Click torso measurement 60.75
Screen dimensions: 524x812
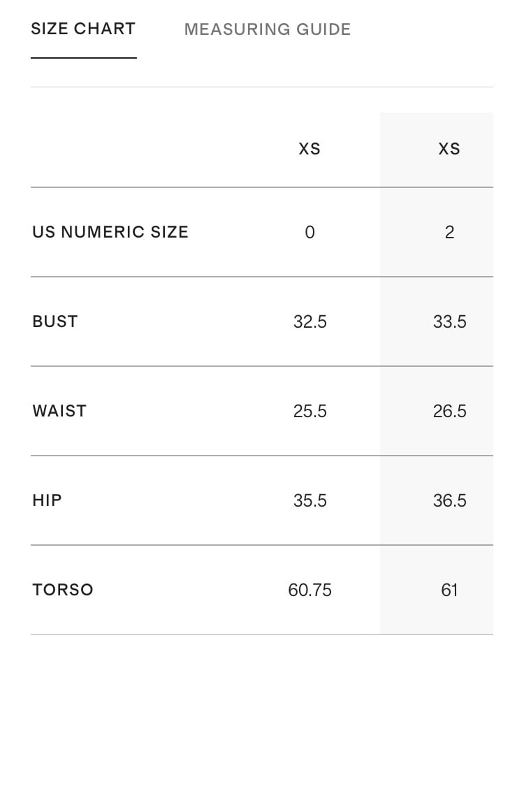pyautogui.click(x=310, y=590)
